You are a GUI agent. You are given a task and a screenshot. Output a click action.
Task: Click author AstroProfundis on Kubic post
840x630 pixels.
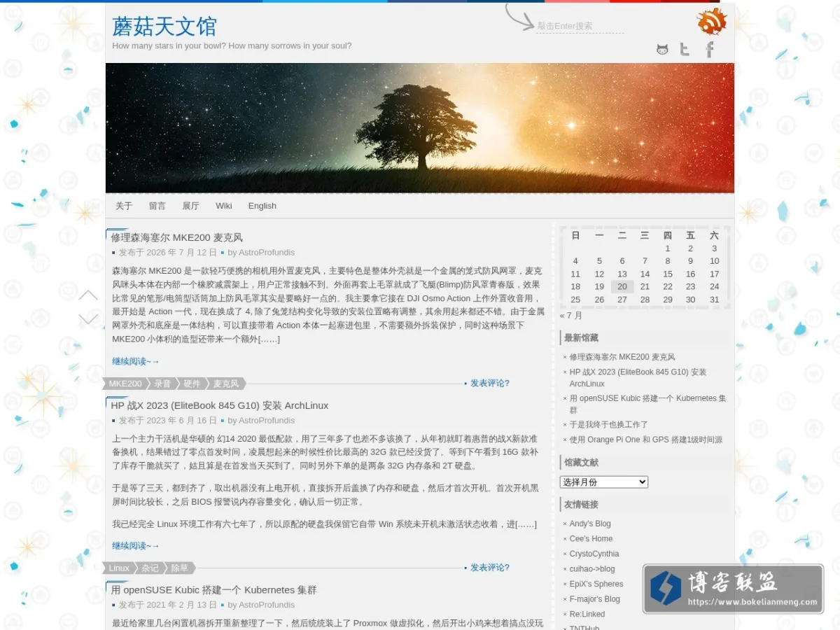coord(267,605)
